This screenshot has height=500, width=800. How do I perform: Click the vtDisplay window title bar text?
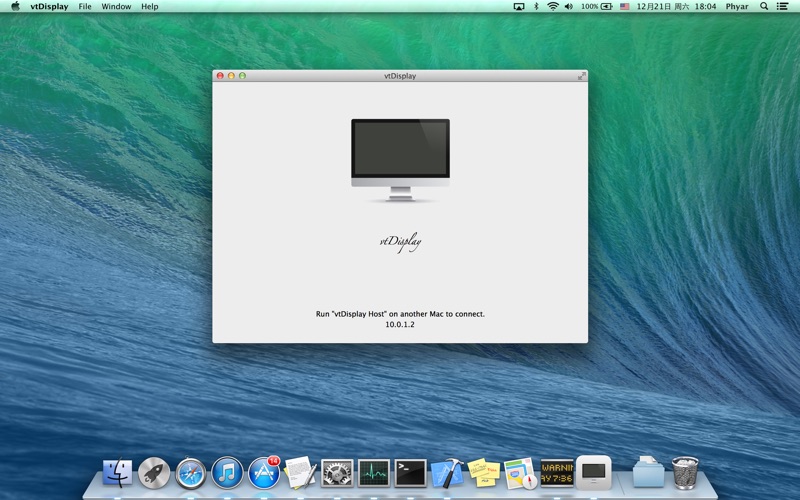point(400,76)
